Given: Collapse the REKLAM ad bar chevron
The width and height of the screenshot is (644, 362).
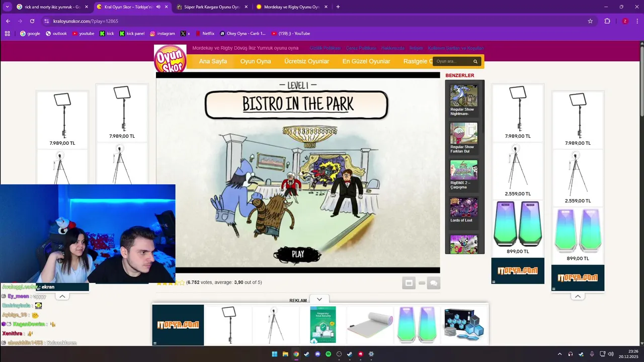Looking at the screenshot, I should pos(319,299).
